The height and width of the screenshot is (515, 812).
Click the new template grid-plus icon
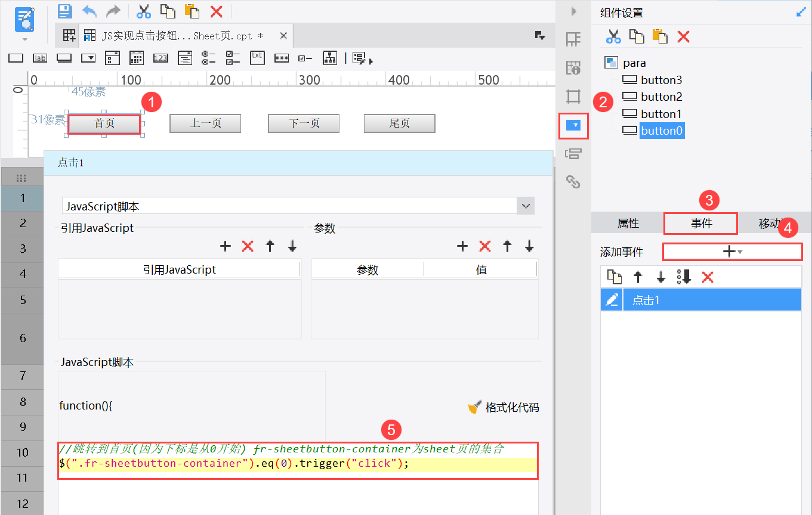69,36
